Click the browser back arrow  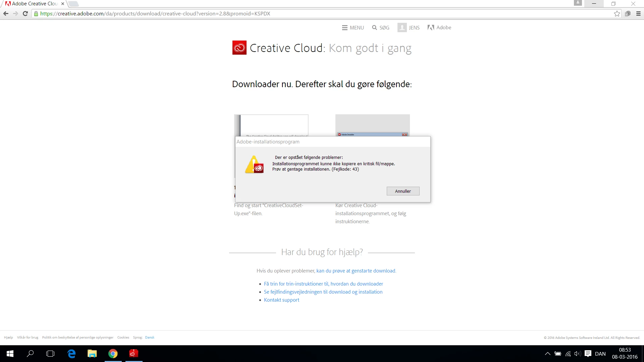click(x=6, y=14)
